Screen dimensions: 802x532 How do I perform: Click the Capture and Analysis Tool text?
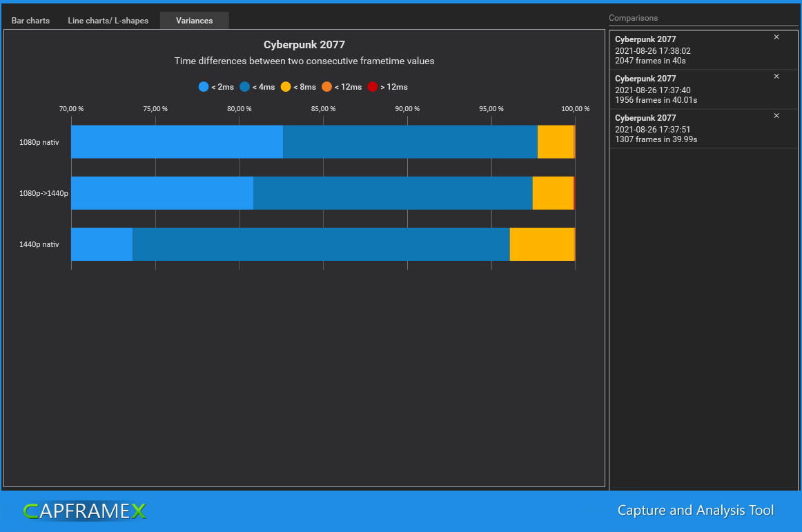pyautogui.click(x=696, y=510)
